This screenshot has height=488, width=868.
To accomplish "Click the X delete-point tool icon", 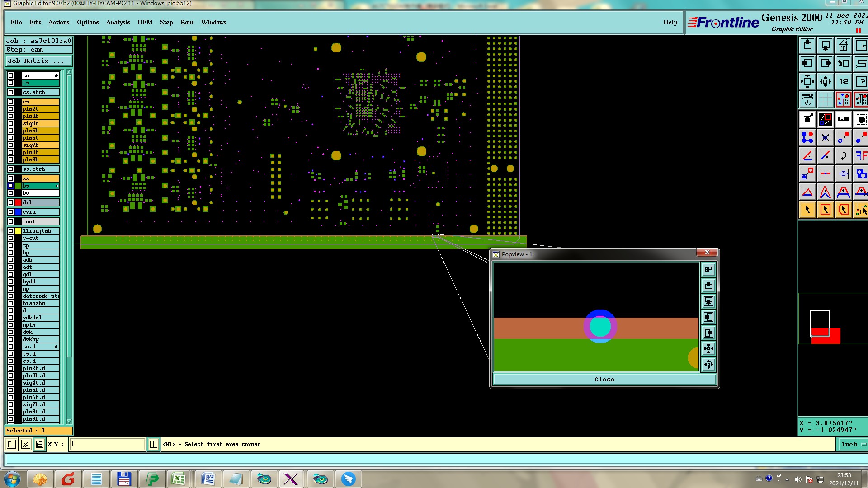I will pyautogui.click(x=826, y=138).
